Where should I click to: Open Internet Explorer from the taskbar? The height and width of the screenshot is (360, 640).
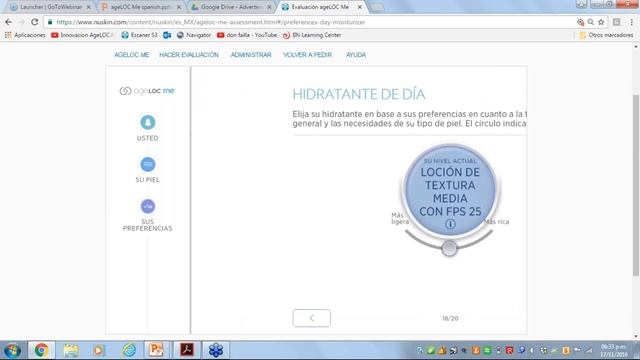coord(129,350)
